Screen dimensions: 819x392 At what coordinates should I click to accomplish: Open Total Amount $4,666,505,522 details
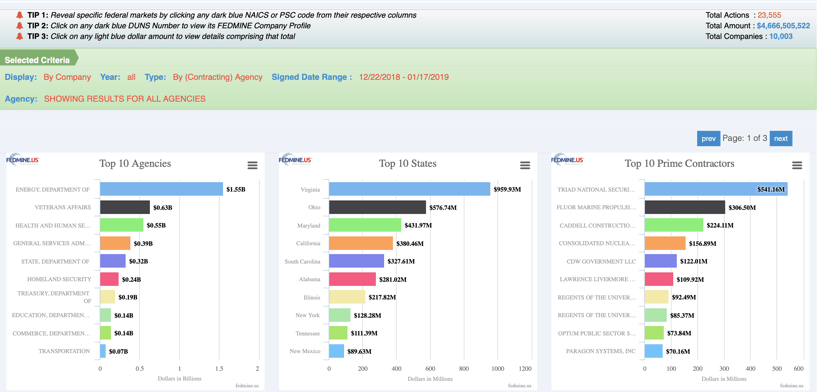[x=783, y=26]
